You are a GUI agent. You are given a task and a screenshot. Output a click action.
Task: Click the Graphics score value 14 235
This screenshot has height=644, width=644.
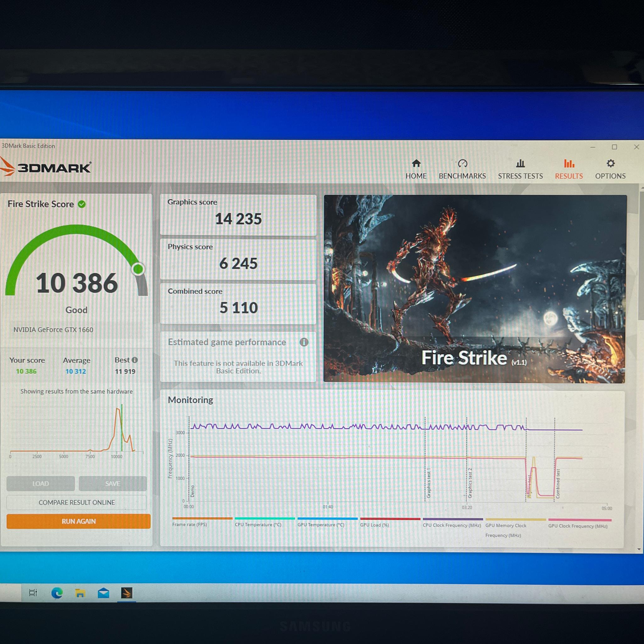pyautogui.click(x=238, y=219)
